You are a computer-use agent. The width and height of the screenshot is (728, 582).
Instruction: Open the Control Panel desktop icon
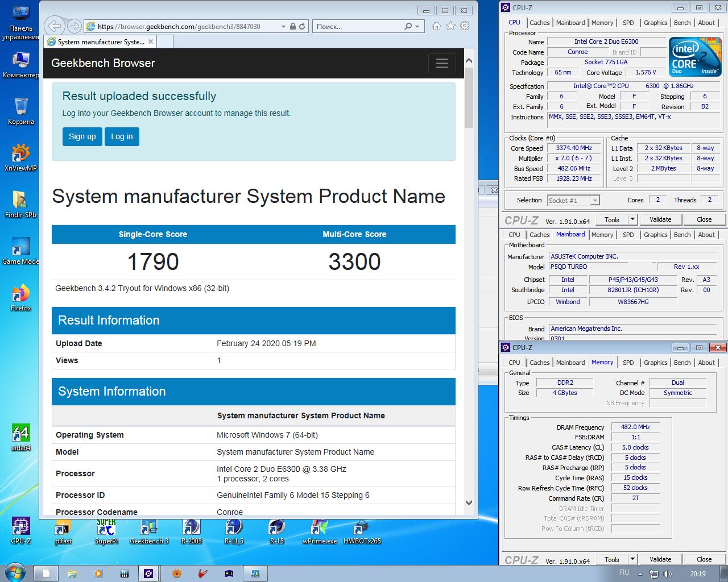pyautogui.click(x=21, y=23)
